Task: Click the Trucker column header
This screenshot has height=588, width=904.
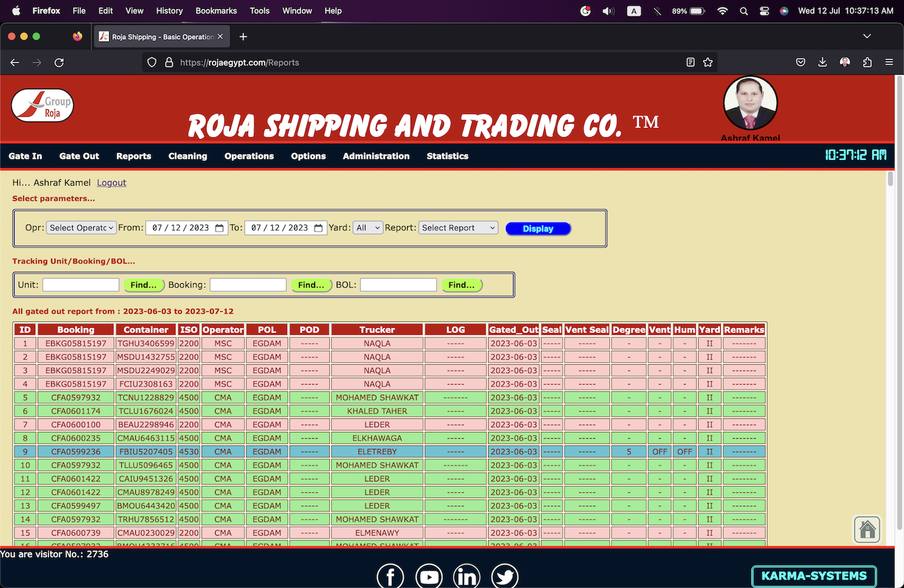Action: (x=377, y=330)
